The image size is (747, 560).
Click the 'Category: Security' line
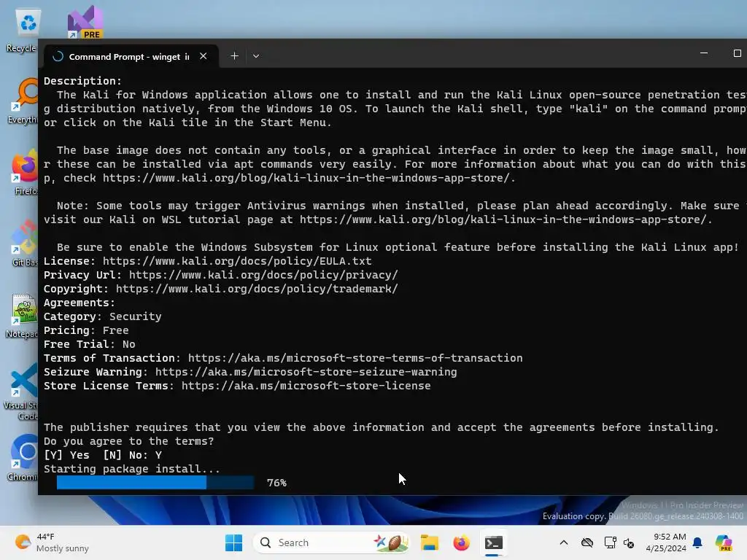102,316
